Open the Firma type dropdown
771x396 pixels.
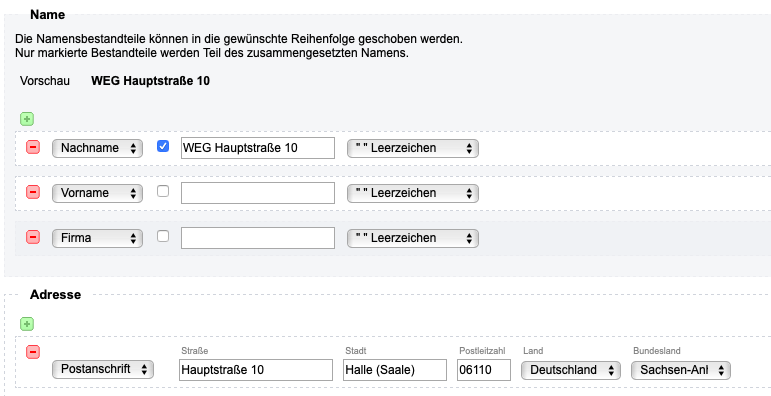click(97, 238)
